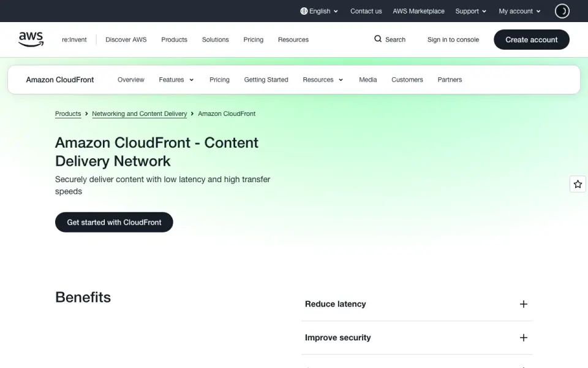Open the re:Invent nav link
Screen dimensions: 588x368
[74, 39]
